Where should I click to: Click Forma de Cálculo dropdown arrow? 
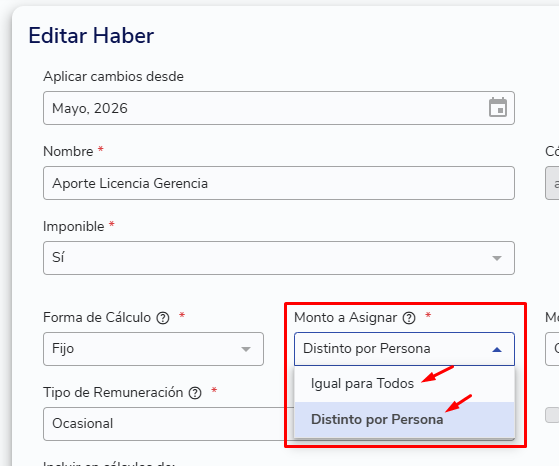pos(246,349)
